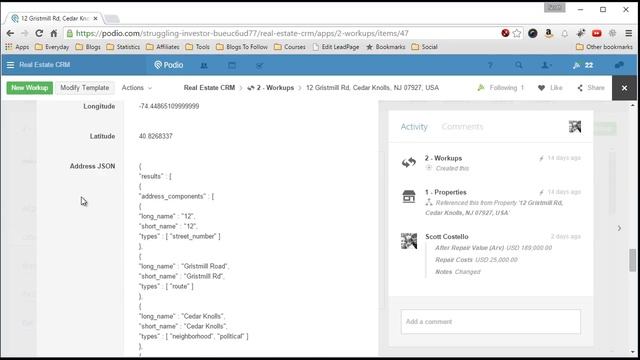The image size is (640, 360).
Task: Click Scott Costello's avatar image
Action: click(x=409, y=241)
